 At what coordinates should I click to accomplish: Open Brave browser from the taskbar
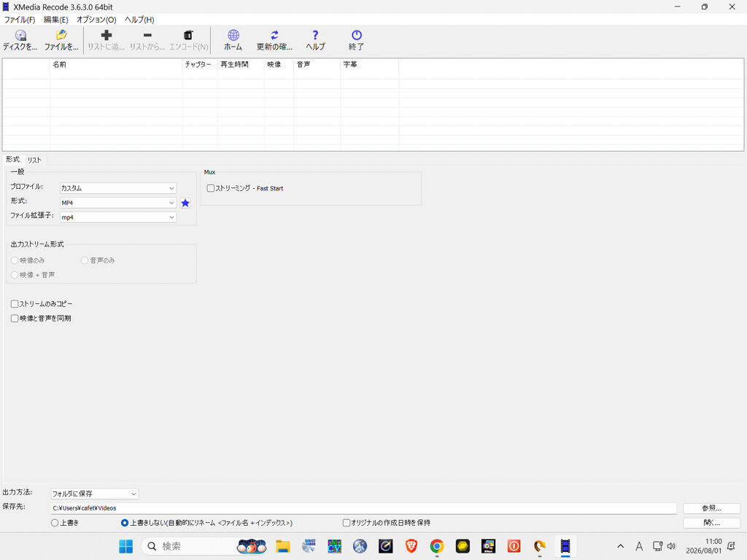(x=411, y=546)
